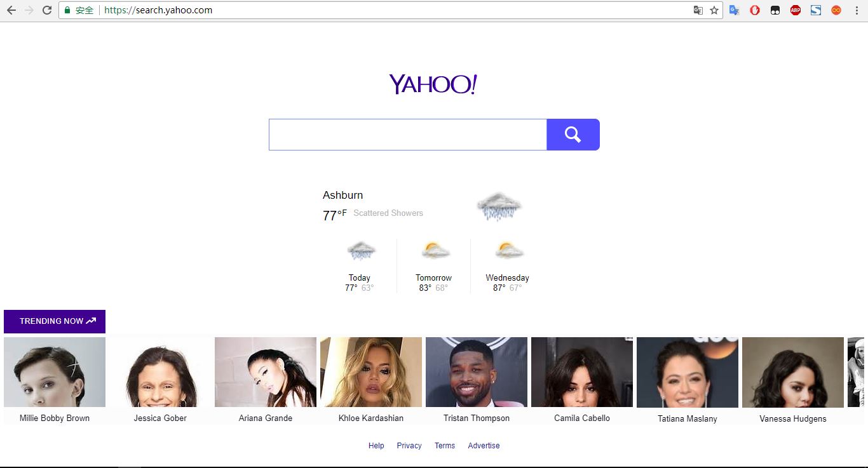Viewport: 868px width, 468px height.
Task: Open Tomorrow's weather forecast
Action: tap(433, 266)
